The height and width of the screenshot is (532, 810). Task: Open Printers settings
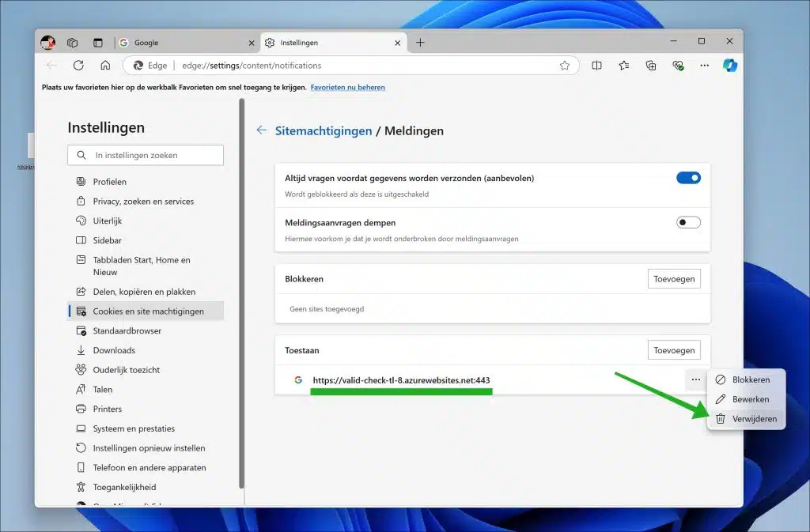click(x=146, y=409)
